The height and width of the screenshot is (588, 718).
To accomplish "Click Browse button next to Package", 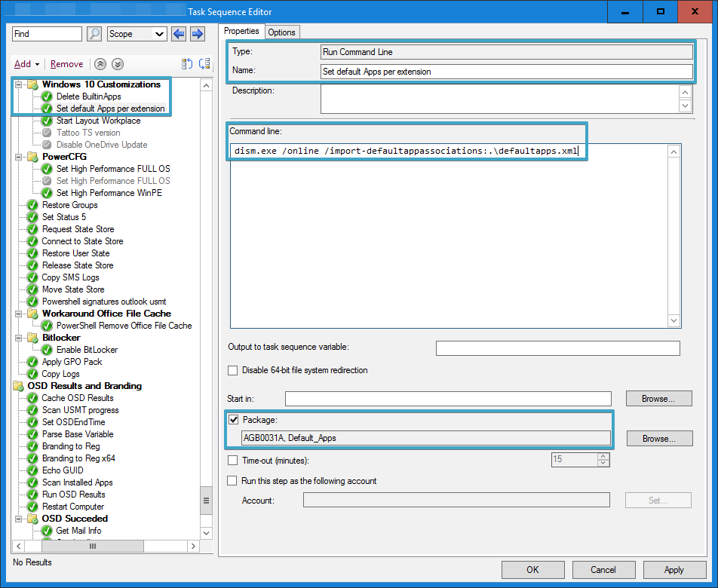I will point(659,438).
